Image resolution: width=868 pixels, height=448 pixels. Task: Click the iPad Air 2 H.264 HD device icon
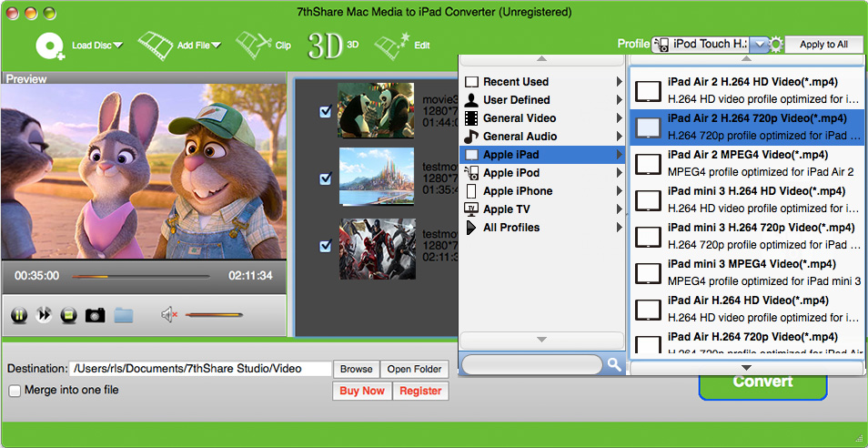tap(648, 91)
